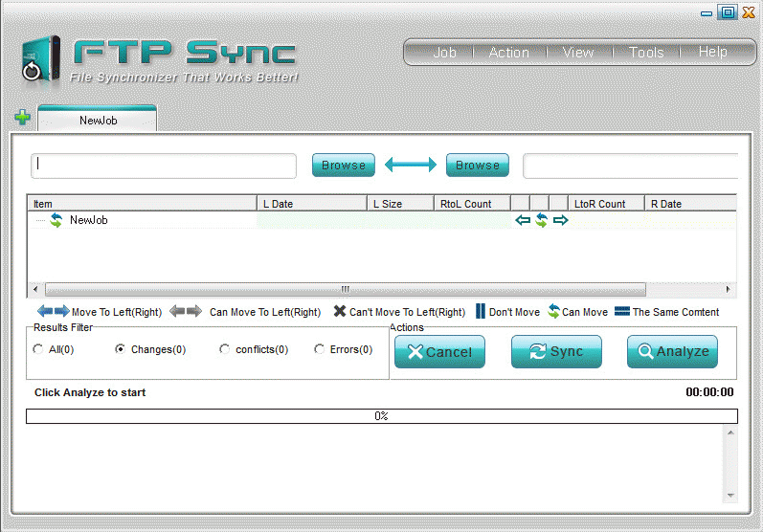Click blue Move To Left(Right) legend icon
The width and height of the screenshot is (763, 532).
click(53, 311)
